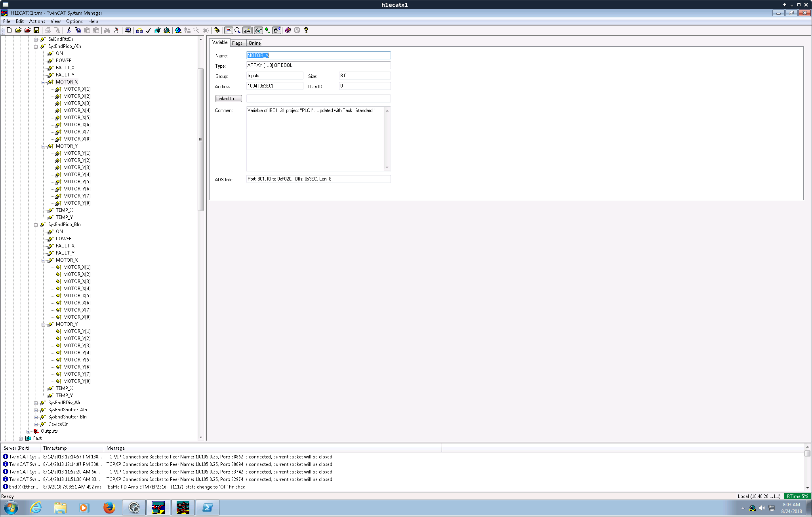The height and width of the screenshot is (517, 812).
Task: Save the configuration with the floppy icon
Action: (36, 30)
